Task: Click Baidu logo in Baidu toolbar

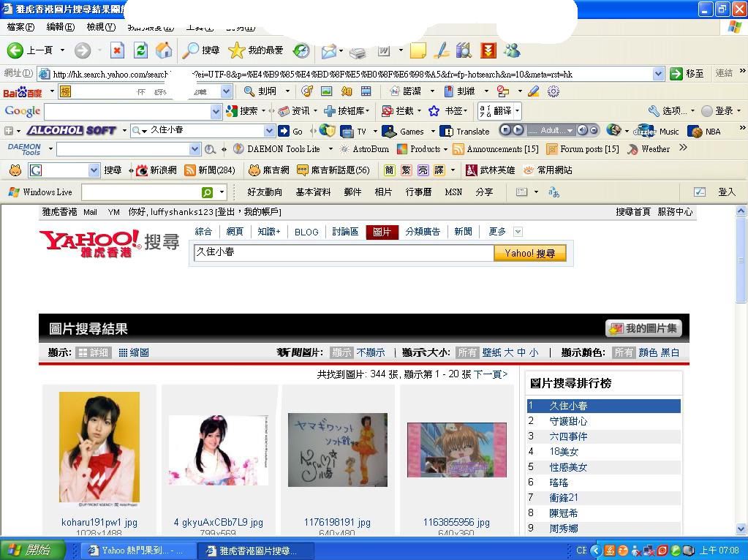Action: tap(23, 92)
